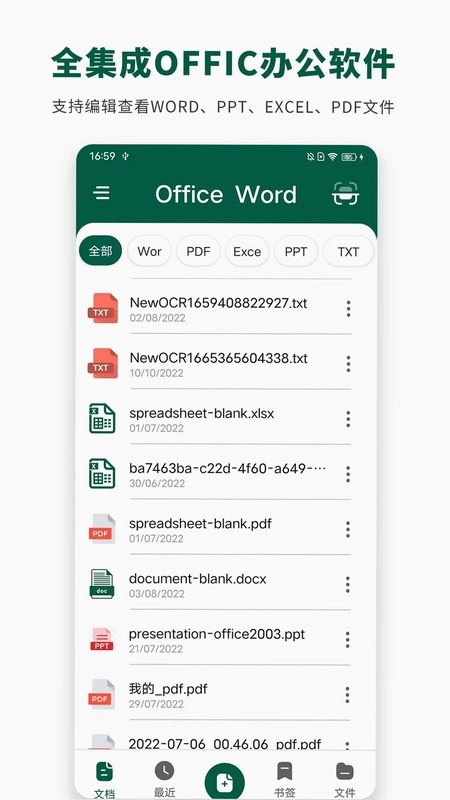This screenshot has width=450, height=800.
Task: Click Excel icon of spreadsheet-blank.xlsx
Action: click(x=102, y=418)
